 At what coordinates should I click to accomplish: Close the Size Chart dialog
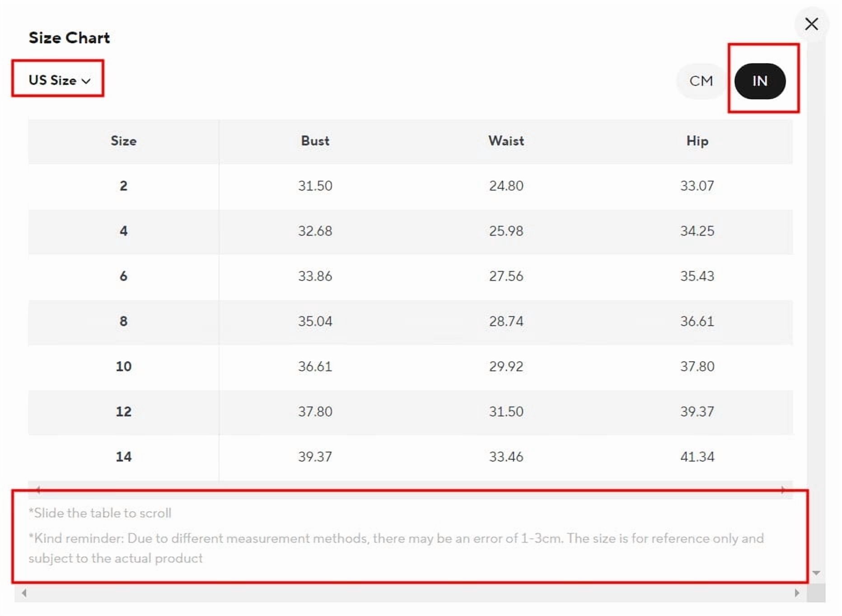coord(811,24)
